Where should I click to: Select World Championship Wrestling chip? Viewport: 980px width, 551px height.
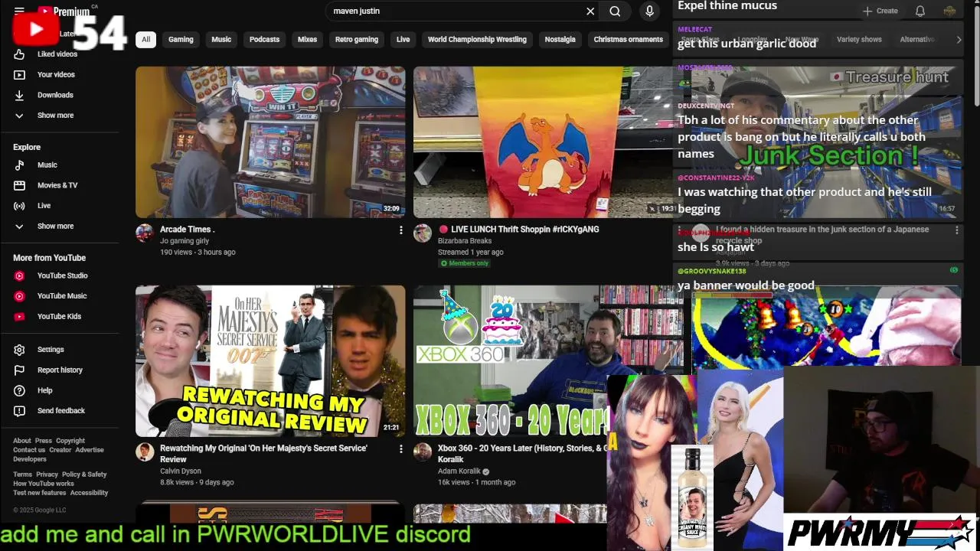coord(477,39)
